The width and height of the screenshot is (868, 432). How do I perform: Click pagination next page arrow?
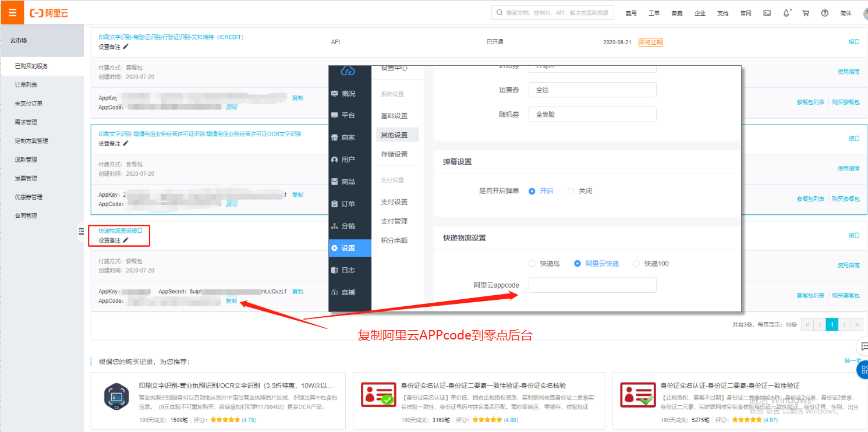pos(844,324)
